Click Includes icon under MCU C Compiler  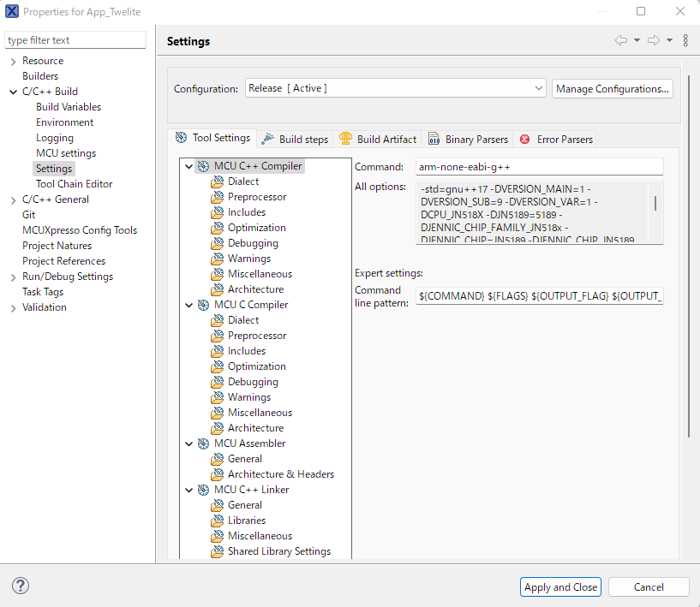click(218, 351)
